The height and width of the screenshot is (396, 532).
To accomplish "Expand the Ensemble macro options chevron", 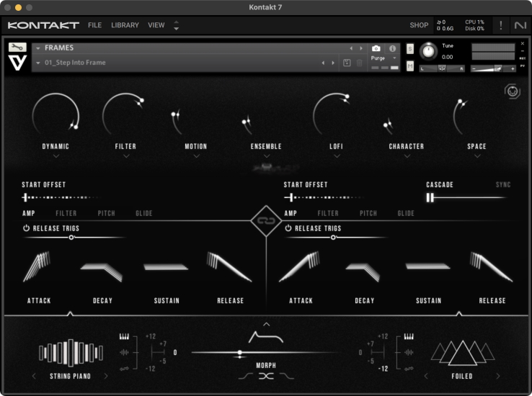I will click(267, 156).
